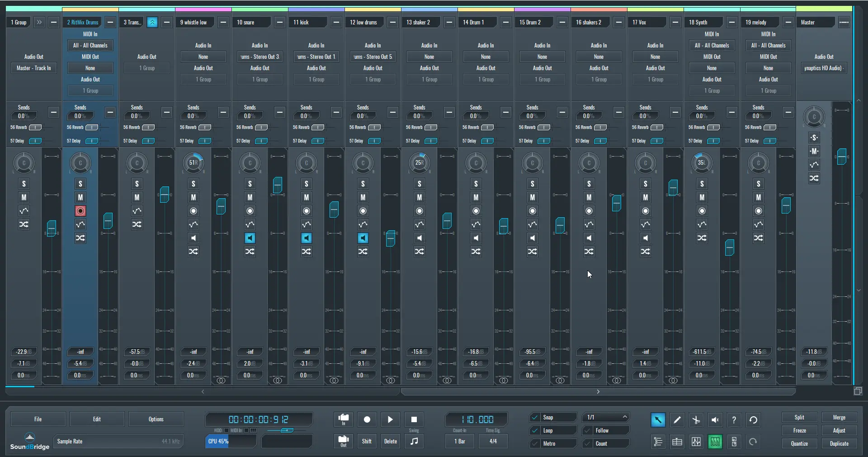The image size is (868, 457).
Task: Toggle 57 Delay send on 9 whistle low
Action: pos(205,141)
